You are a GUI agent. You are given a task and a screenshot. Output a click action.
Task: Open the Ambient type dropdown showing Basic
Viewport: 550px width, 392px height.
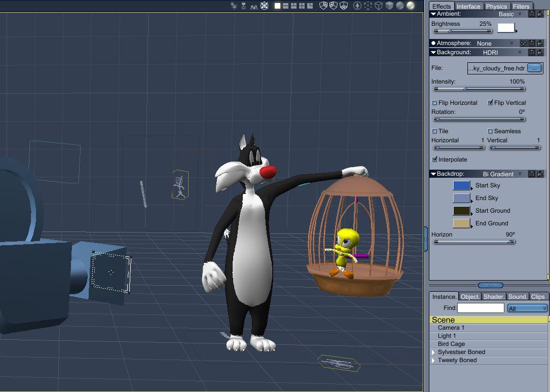(510, 14)
